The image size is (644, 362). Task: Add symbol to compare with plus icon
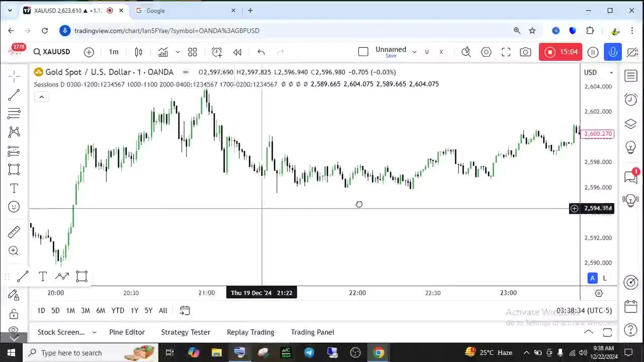(89, 52)
